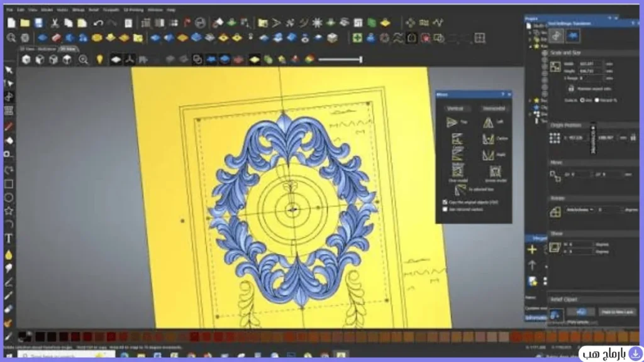The height and width of the screenshot is (362, 644).
Task: Pick the black color swatch in palette
Action: [x=40, y=337]
